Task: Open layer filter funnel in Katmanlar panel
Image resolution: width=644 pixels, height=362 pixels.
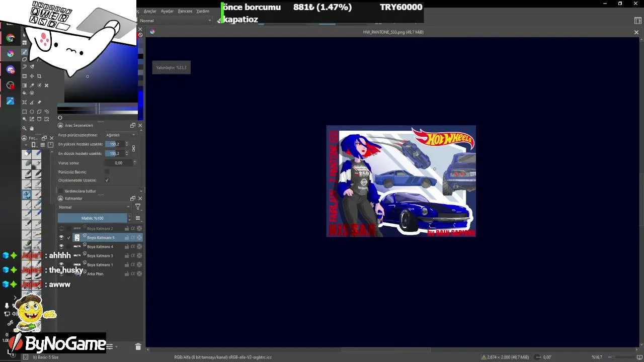Action: (138, 207)
